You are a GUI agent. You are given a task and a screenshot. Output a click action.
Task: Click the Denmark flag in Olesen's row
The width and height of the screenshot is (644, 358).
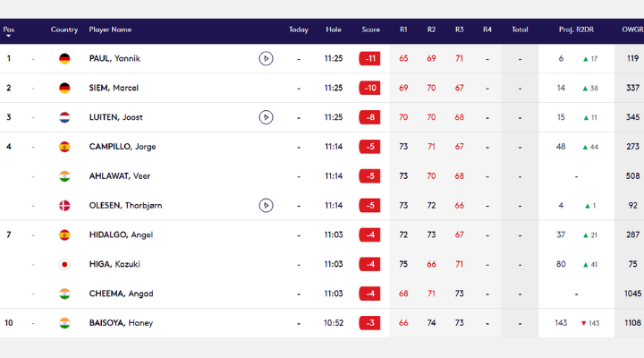[64, 206]
